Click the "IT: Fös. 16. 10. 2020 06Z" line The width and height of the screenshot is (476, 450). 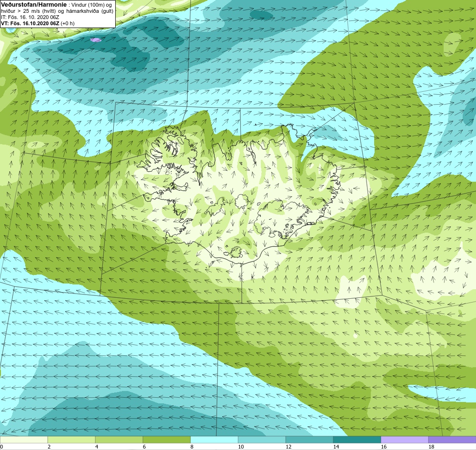[x=30, y=17]
